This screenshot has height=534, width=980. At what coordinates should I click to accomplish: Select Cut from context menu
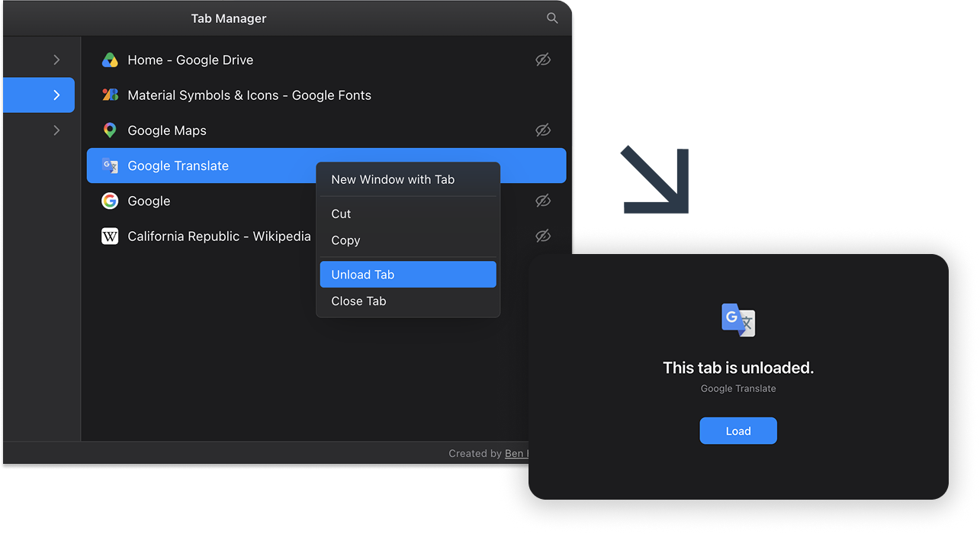point(408,214)
